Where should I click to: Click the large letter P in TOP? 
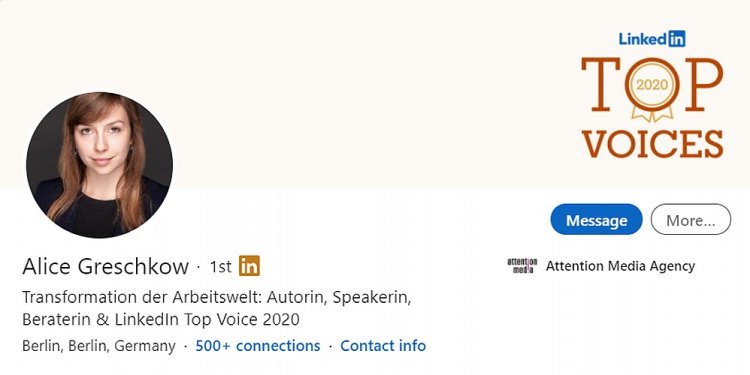[x=703, y=85]
